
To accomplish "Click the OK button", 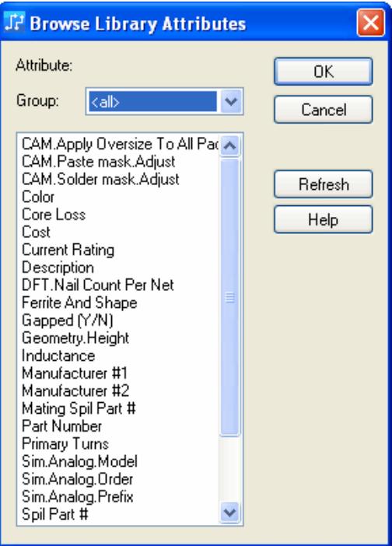I will pos(324,72).
